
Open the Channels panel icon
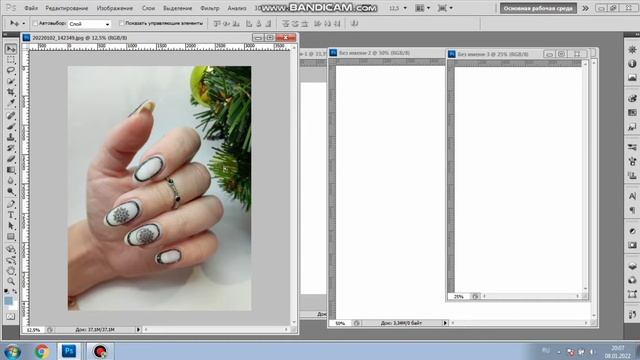pyautogui.click(x=632, y=280)
